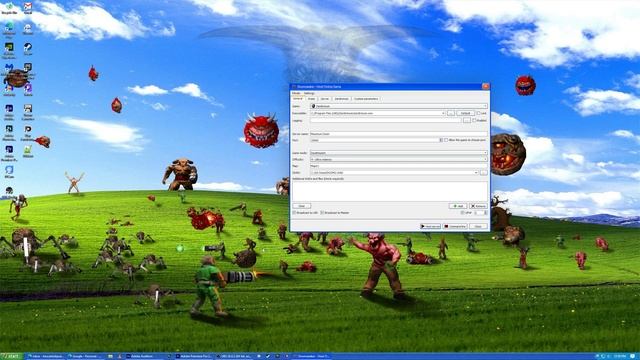Open the tab left of Custom parameters

click(342, 99)
